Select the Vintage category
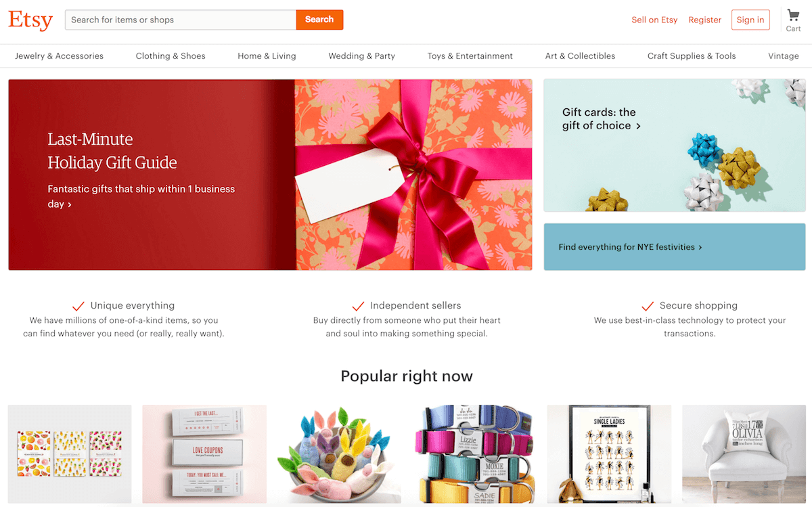Viewport: 812px width, 507px height. click(x=784, y=56)
